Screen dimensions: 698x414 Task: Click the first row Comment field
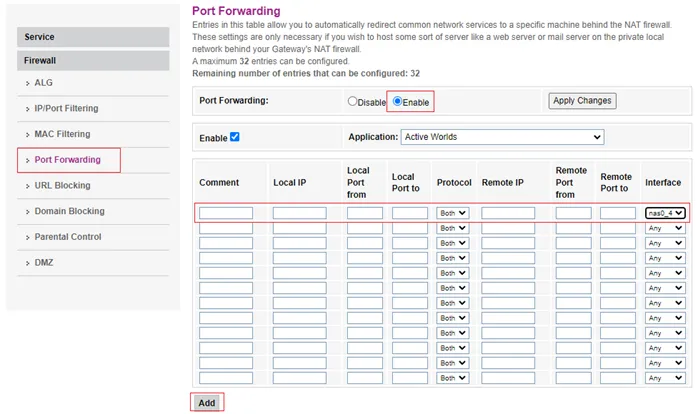point(226,213)
